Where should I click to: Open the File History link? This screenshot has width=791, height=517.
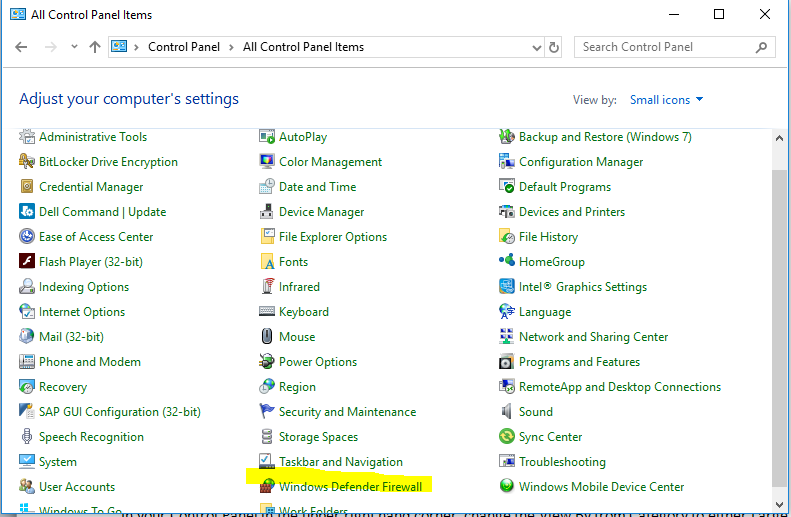coord(548,237)
